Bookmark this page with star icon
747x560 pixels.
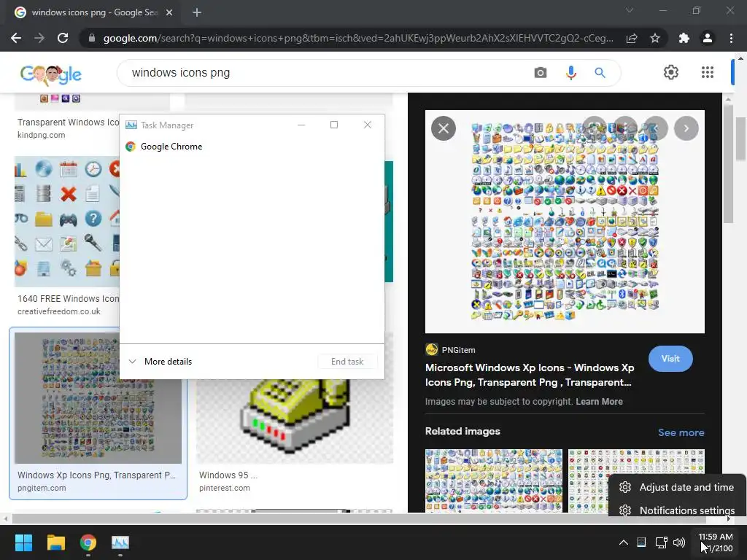(655, 38)
